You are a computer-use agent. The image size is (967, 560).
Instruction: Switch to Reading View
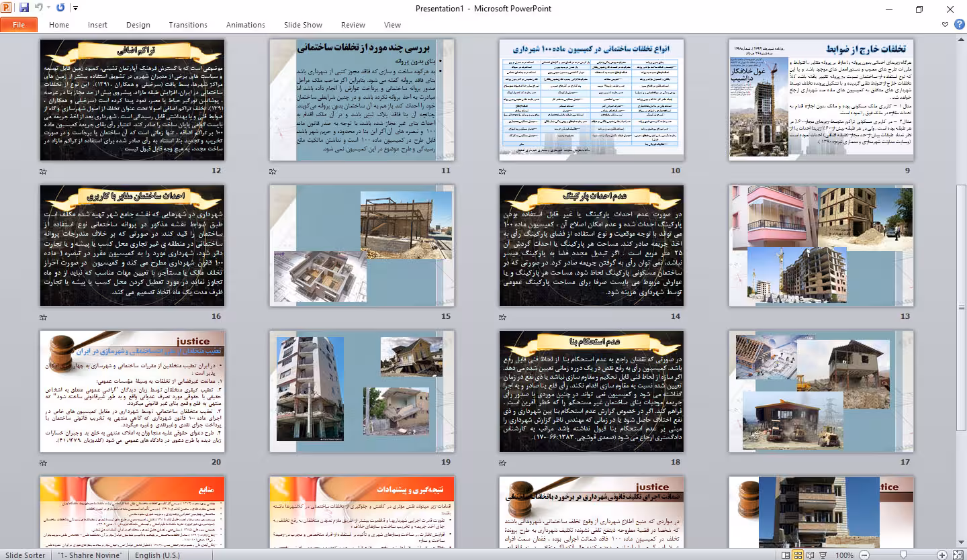811,555
